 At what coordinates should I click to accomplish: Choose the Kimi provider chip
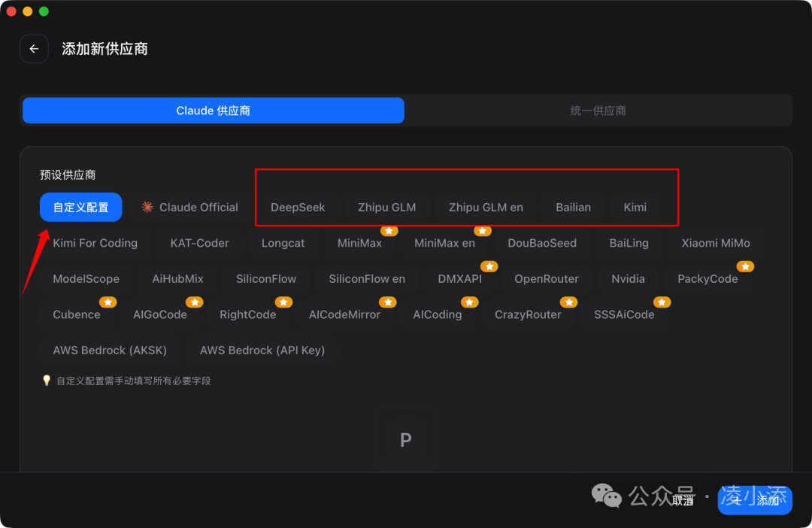point(635,207)
